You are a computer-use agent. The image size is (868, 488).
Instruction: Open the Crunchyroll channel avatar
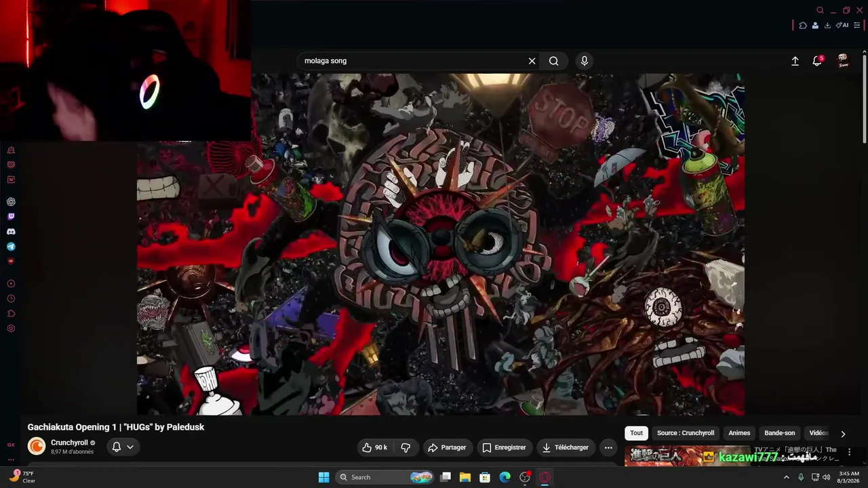(x=37, y=446)
